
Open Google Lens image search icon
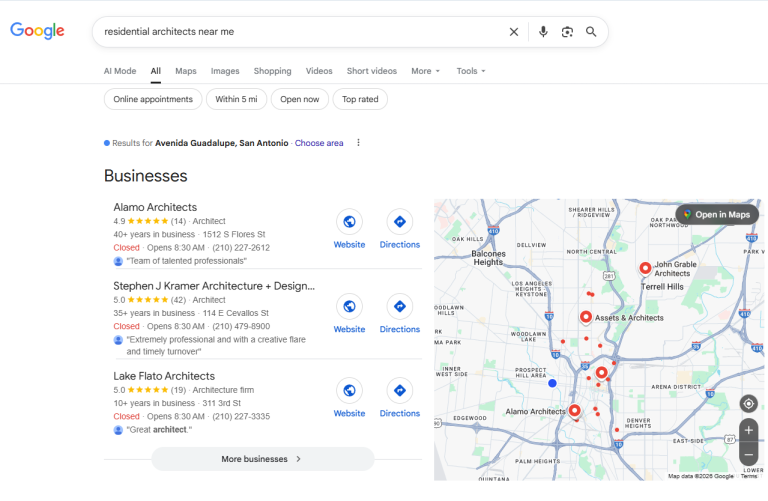(x=567, y=32)
